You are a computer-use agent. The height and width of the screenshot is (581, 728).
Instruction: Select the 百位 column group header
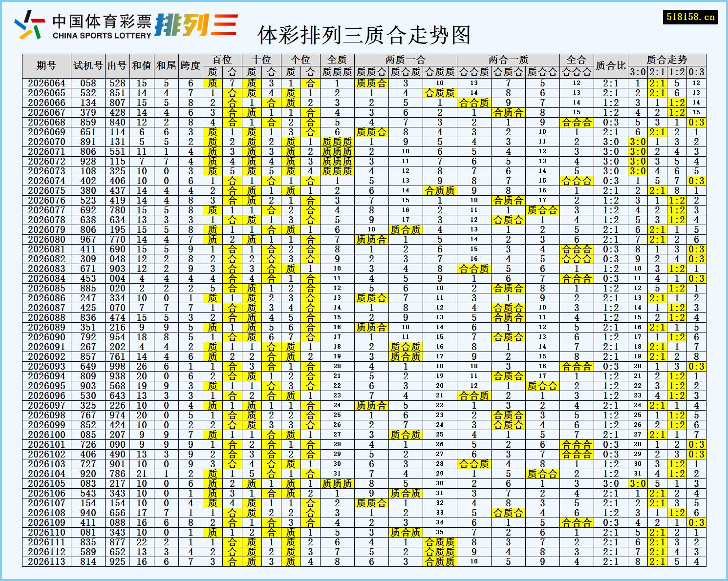(222, 60)
